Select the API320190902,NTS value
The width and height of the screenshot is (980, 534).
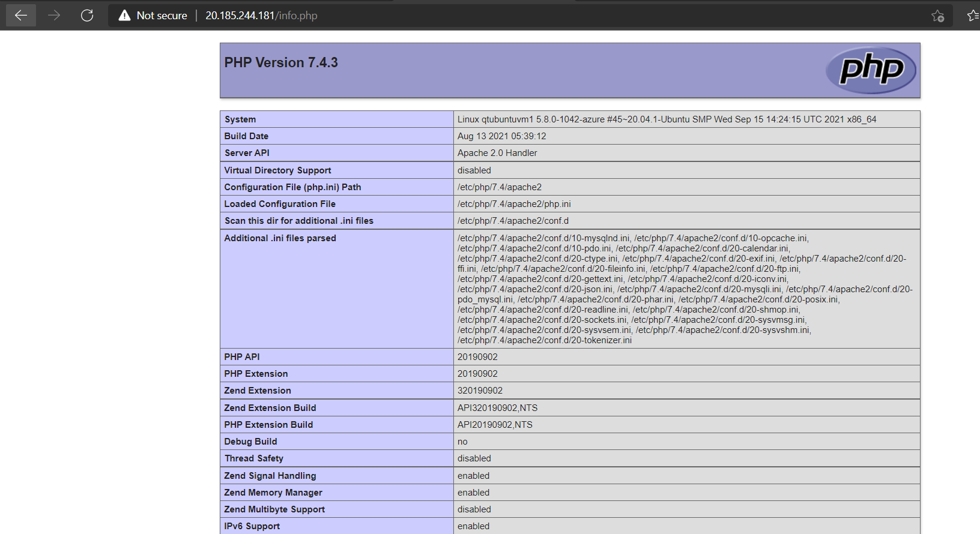497,408
